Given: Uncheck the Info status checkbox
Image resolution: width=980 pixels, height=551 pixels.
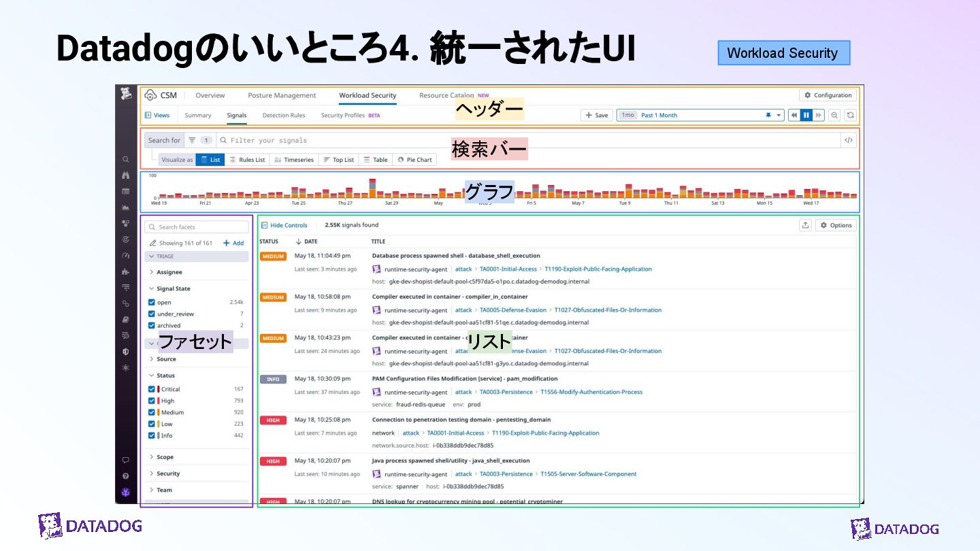Looking at the screenshot, I should (152, 435).
